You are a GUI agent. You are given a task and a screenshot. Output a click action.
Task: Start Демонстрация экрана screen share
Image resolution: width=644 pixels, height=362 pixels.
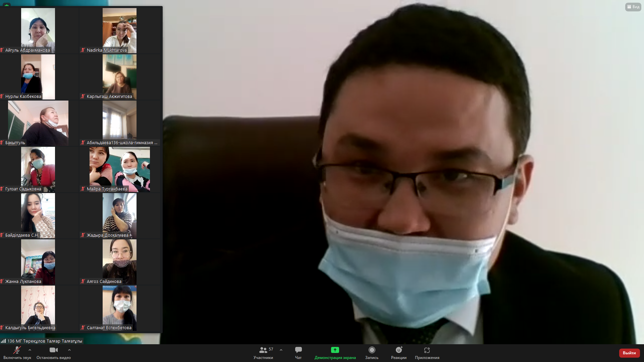coord(335,353)
